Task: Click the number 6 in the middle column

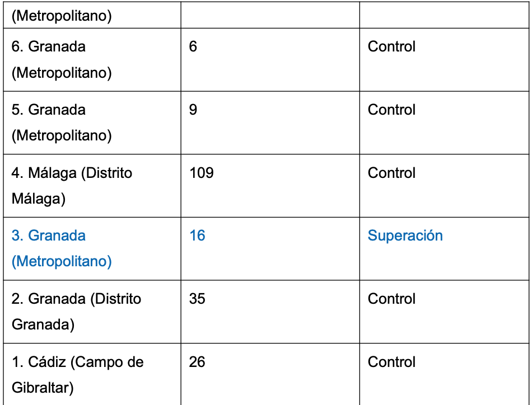Action: coord(193,46)
